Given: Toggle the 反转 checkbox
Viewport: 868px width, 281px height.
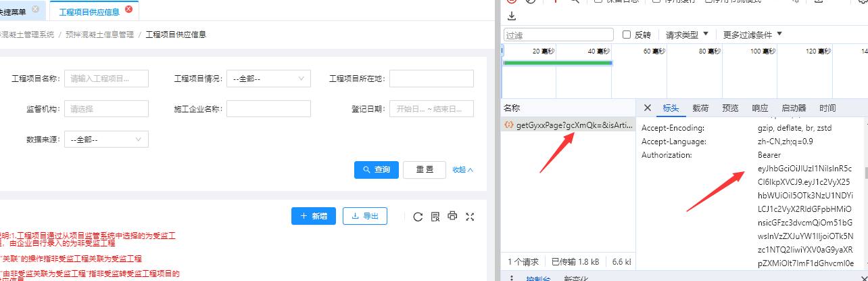Looking at the screenshot, I should (627, 35).
